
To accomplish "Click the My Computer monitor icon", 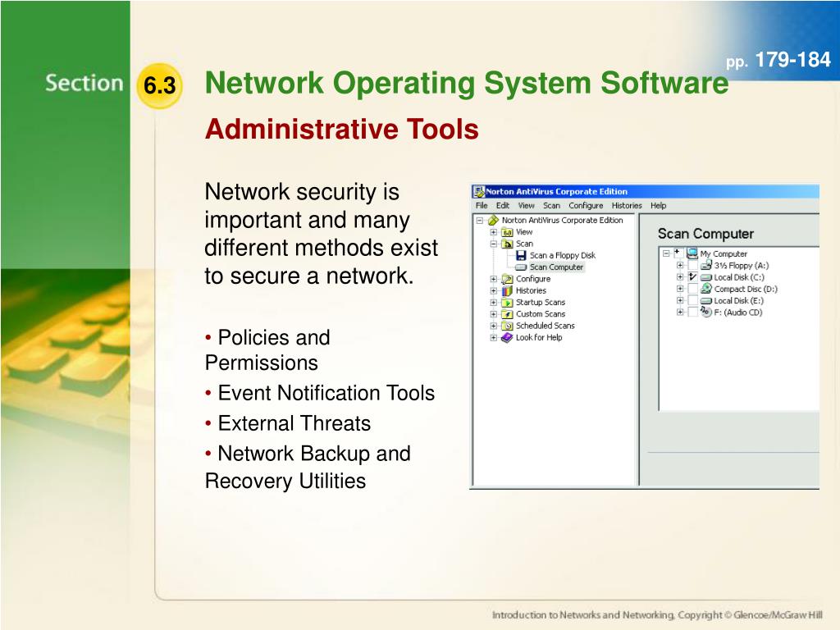I will tap(692, 253).
